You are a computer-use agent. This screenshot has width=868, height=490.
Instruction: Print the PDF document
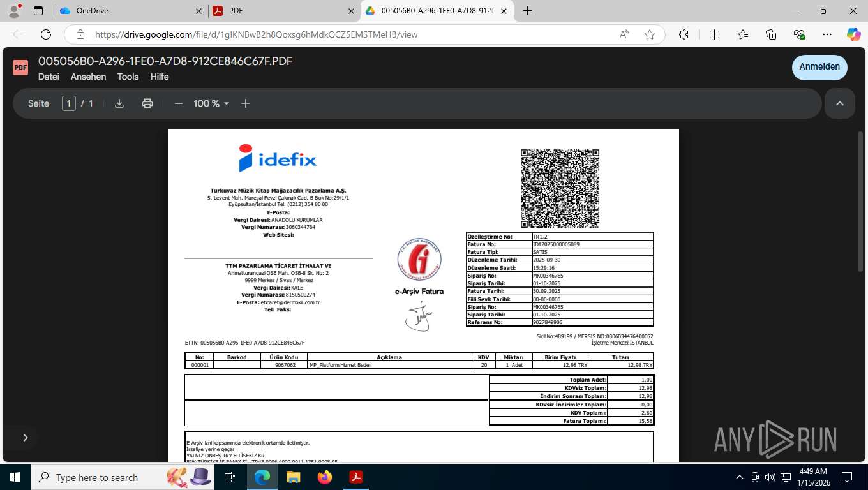147,103
